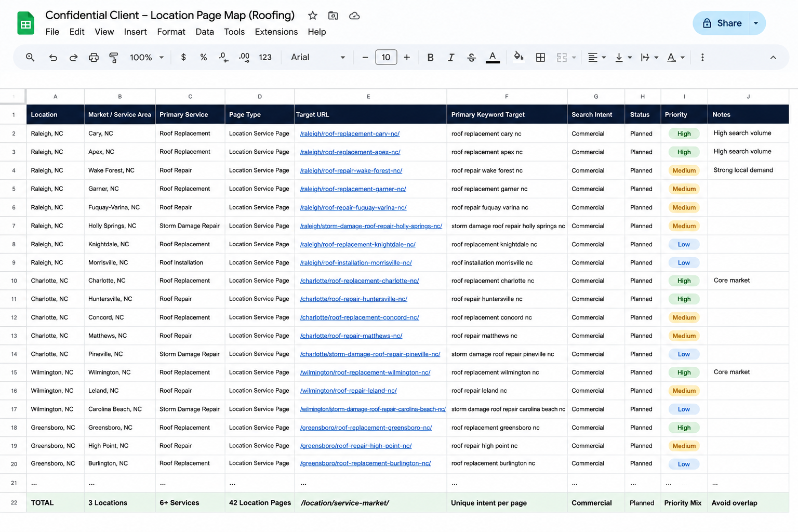Open text rotation dropdown

coord(676,57)
